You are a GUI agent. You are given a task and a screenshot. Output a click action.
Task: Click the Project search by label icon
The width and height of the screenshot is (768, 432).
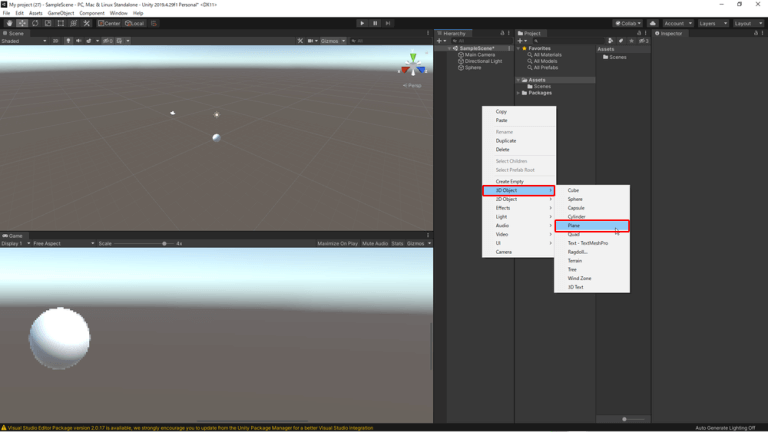pyautogui.click(x=621, y=41)
